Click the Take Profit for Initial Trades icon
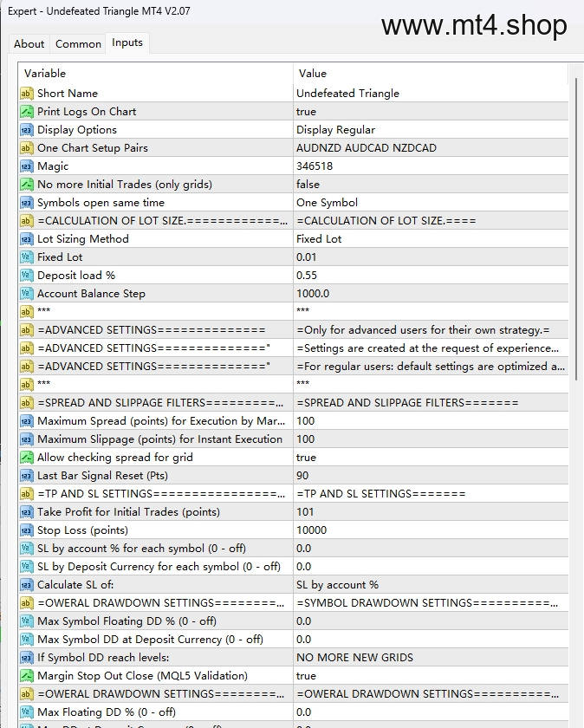 tap(27, 512)
